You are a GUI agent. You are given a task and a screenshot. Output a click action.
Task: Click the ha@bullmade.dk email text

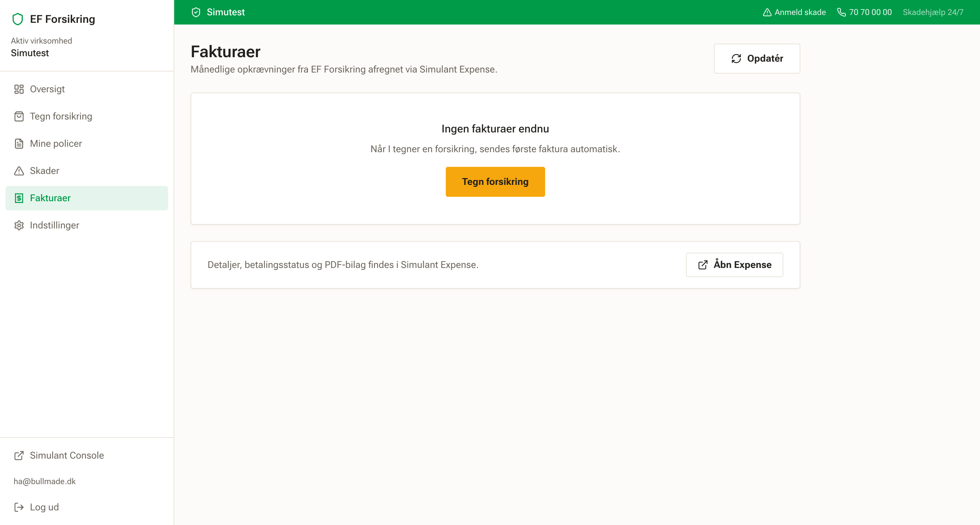tap(45, 481)
